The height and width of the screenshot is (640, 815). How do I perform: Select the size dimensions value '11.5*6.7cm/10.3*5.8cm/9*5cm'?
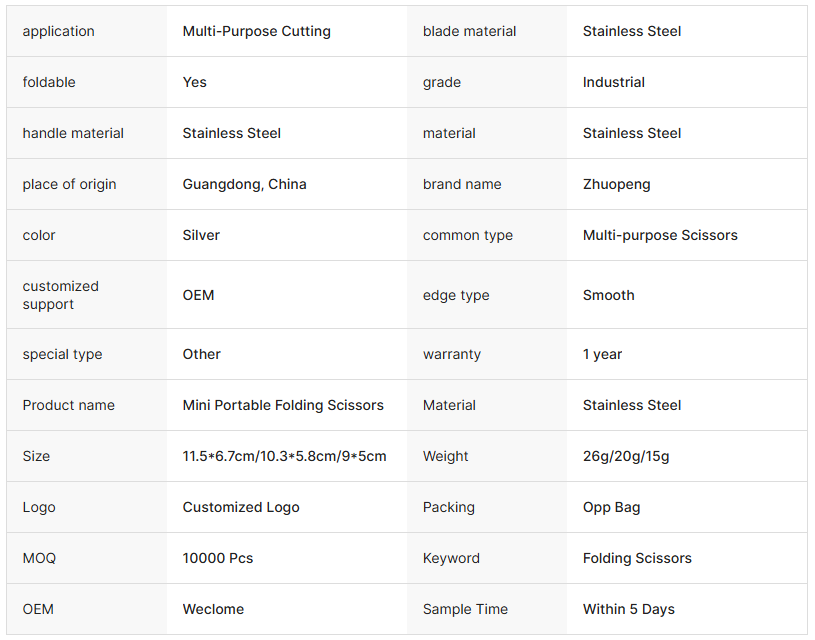pos(284,456)
